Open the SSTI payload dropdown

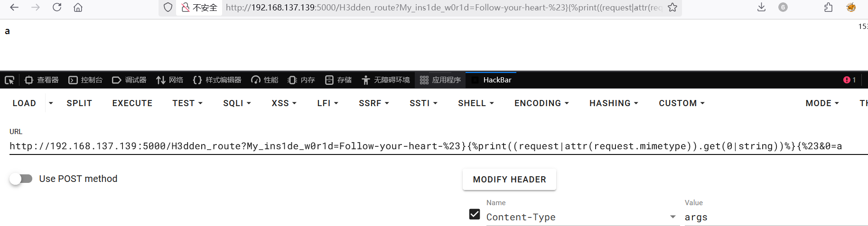tap(423, 103)
